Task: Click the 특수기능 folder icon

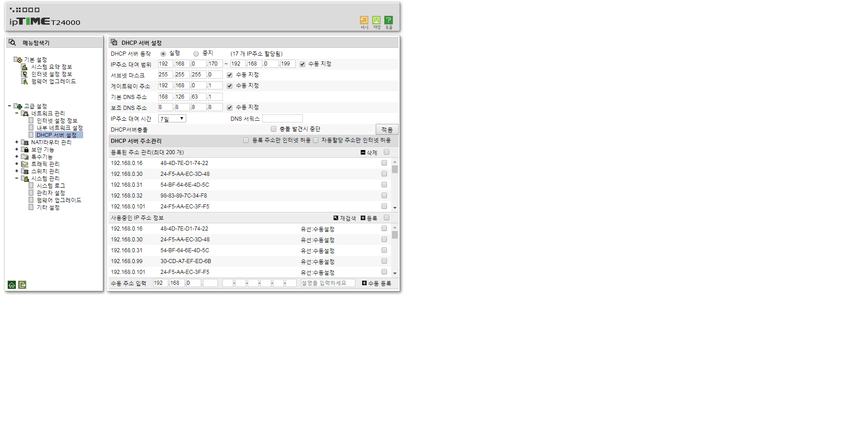Action: 25,157
